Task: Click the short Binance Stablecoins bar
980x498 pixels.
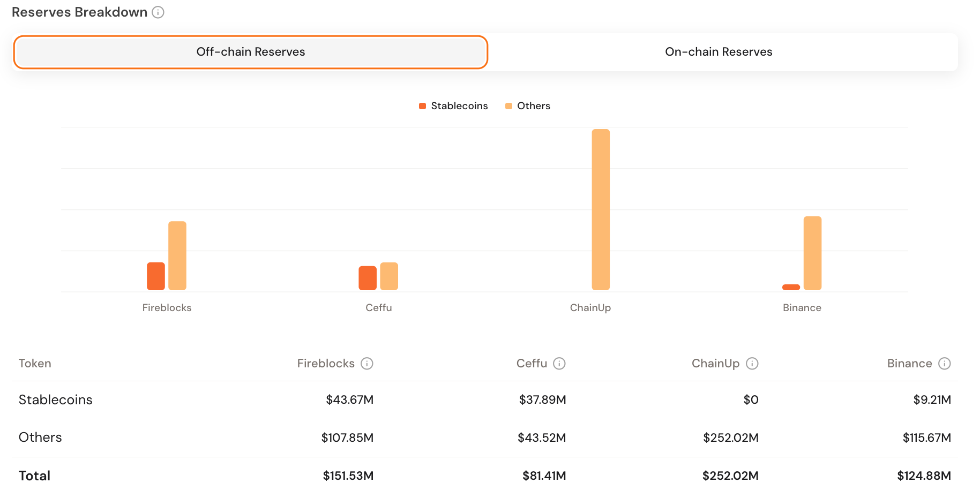Action: click(791, 287)
